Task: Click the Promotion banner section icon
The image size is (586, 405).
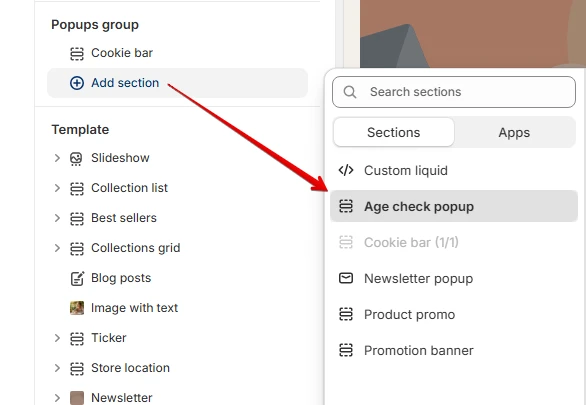Action: 346,350
